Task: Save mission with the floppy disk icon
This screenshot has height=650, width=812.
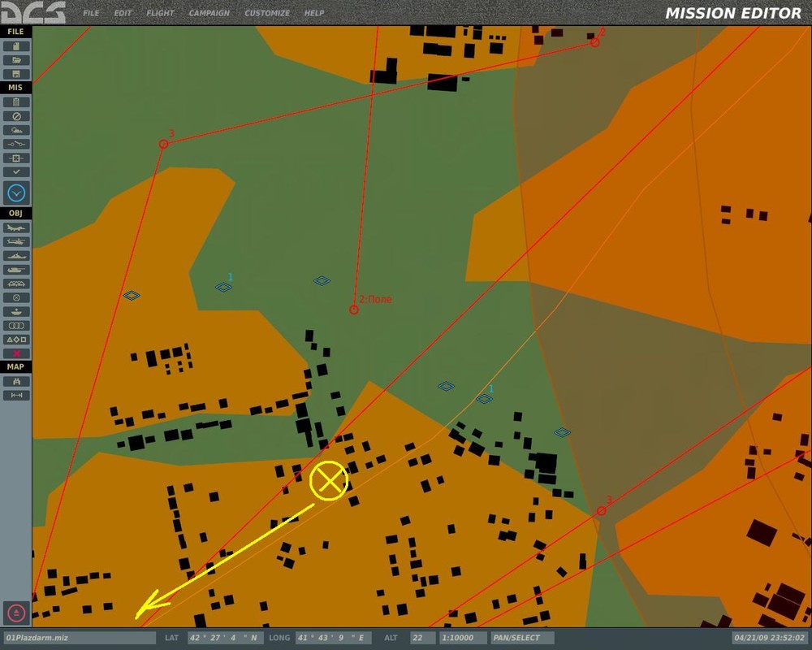Action: [x=16, y=74]
